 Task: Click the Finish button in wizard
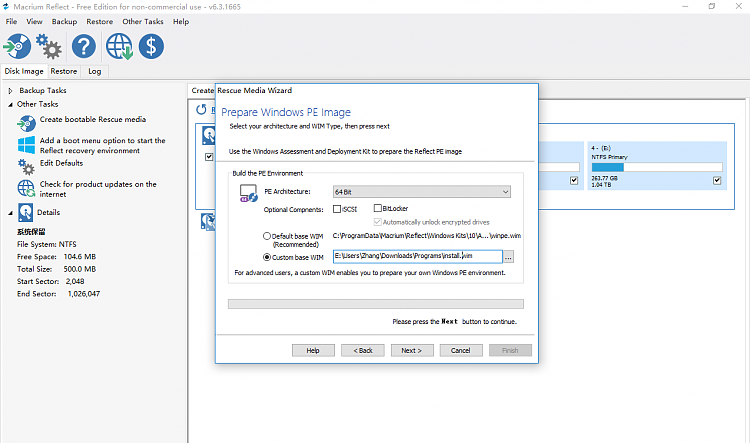pos(510,350)
